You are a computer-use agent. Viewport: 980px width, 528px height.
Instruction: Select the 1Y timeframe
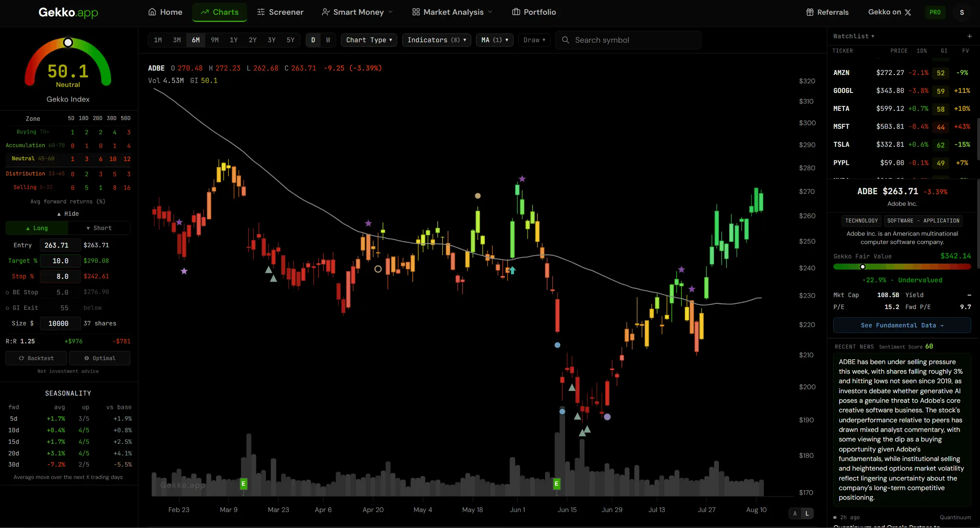(234, 40)
